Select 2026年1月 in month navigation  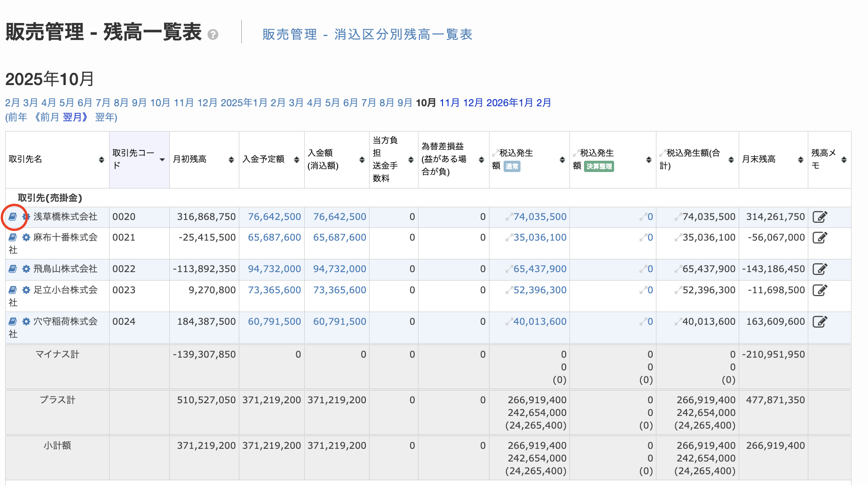click(510, 102)
